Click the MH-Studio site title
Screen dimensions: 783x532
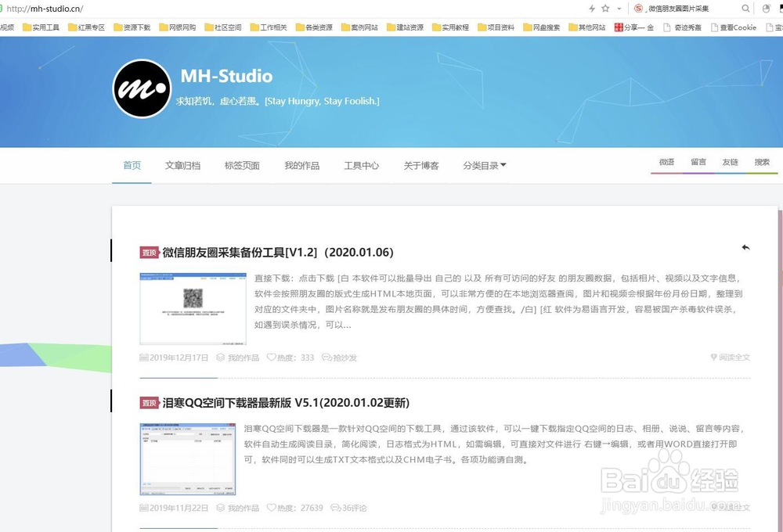coord(226,76)
